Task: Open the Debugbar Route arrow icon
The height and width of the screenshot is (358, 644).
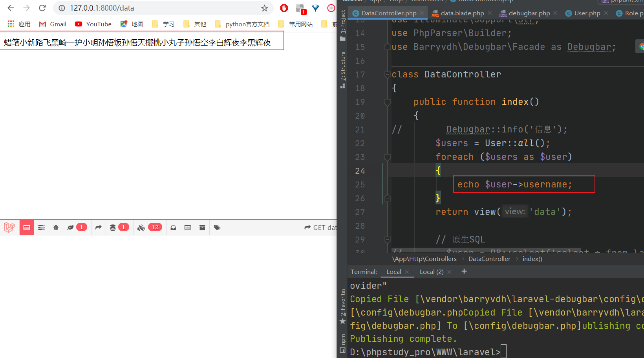Action: tap(98, 228)
